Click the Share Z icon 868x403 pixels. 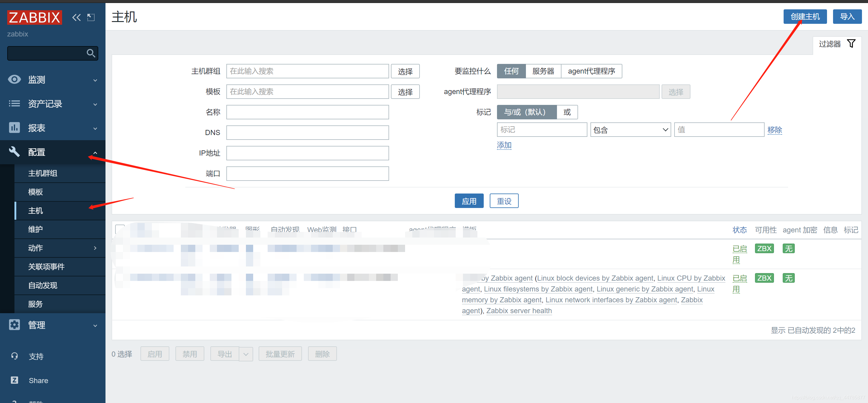[14, 380]
